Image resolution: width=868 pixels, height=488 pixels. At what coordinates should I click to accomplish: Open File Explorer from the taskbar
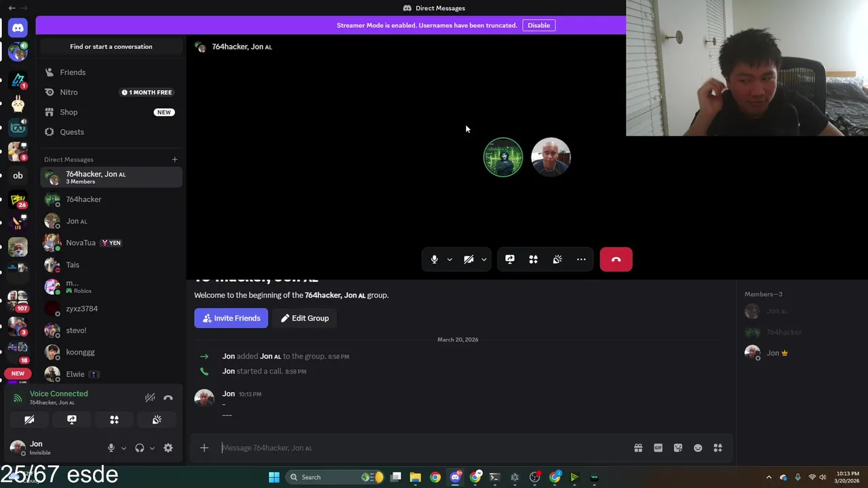tap(416, 477)
